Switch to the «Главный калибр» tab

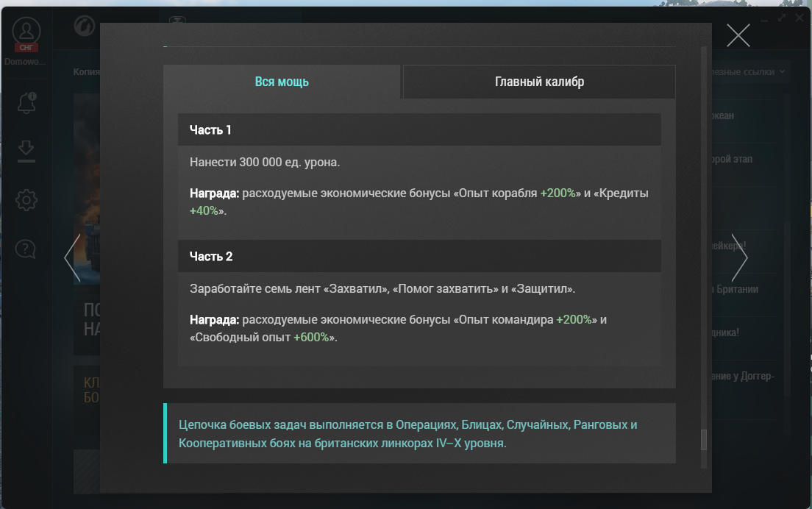tap(539, 82)
